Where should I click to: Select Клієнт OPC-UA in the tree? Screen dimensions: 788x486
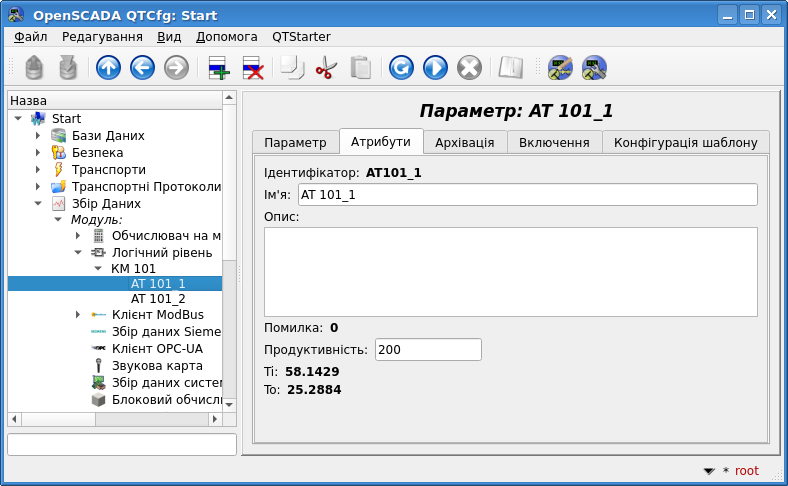(x=157, y=349)
